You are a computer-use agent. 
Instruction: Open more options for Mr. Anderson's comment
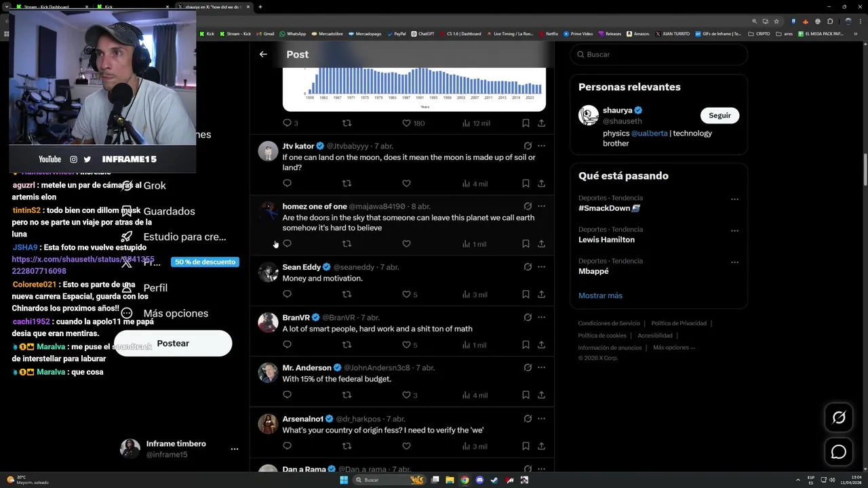click(x=541, y=367)
